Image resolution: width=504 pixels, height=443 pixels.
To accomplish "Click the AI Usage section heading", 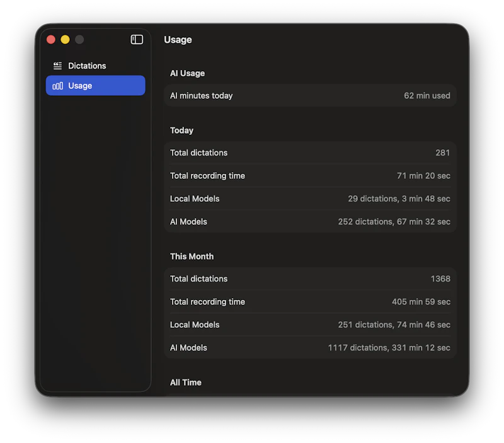I will pyautogui.click(x=187, y=73).
